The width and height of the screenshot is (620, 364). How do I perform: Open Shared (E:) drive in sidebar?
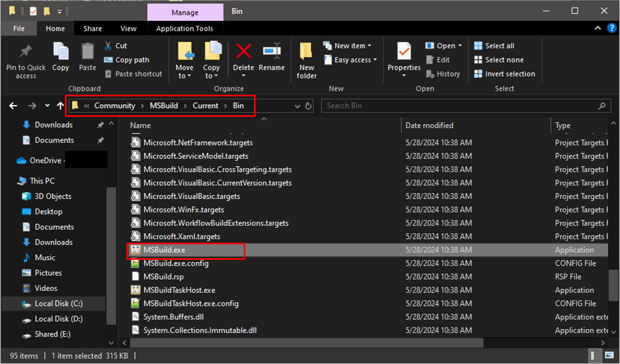(52, 334)
